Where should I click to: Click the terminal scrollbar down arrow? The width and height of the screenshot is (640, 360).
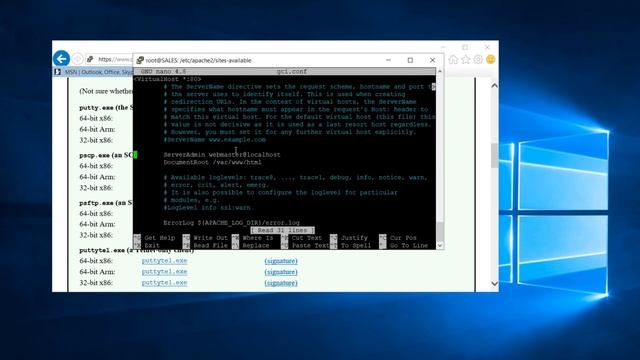tap(440, 245)
